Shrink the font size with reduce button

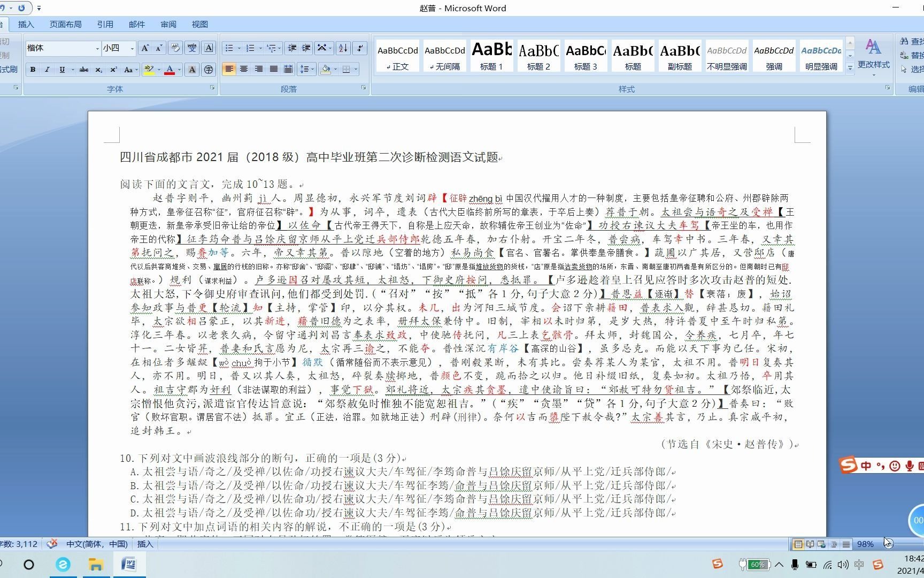159,48
